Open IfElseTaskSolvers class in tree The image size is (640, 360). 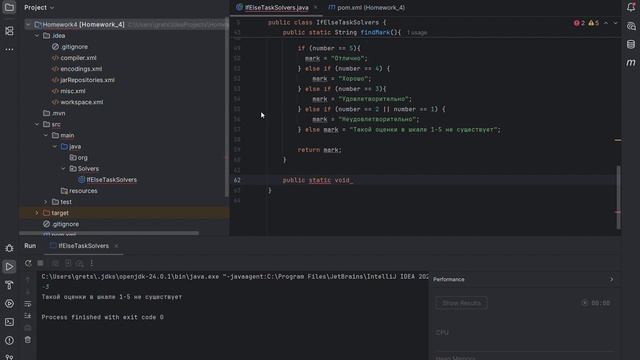tap(111, 180)
